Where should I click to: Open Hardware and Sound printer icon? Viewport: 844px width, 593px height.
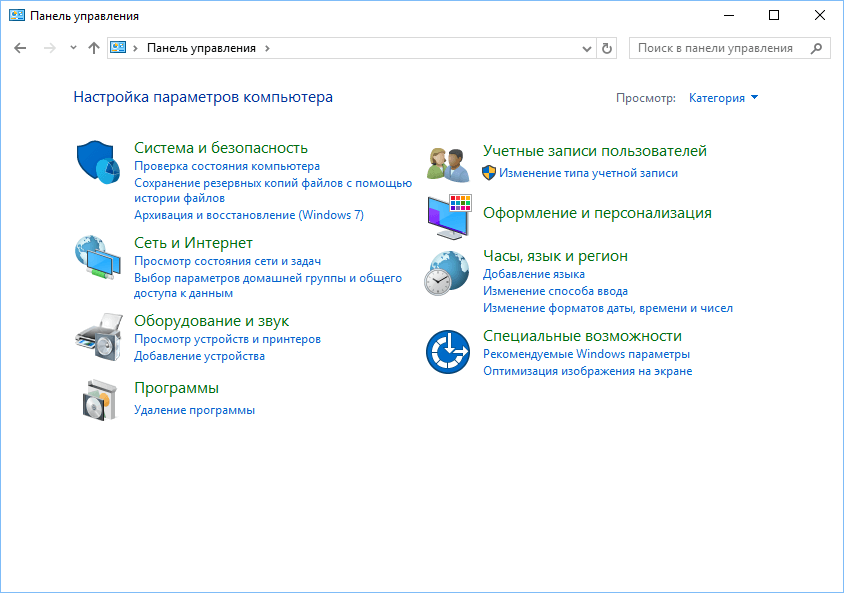click(98, 336)
